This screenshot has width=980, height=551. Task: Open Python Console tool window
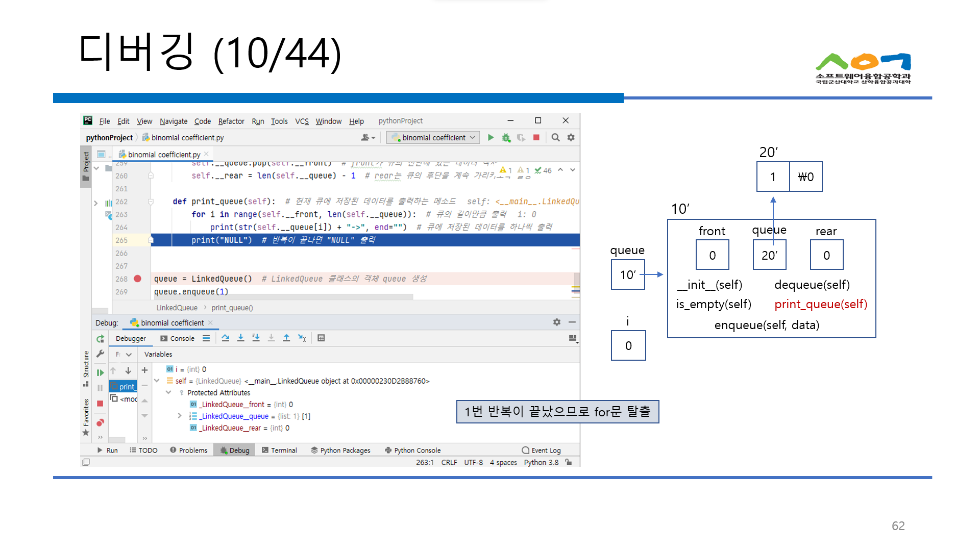coord(412,450)
